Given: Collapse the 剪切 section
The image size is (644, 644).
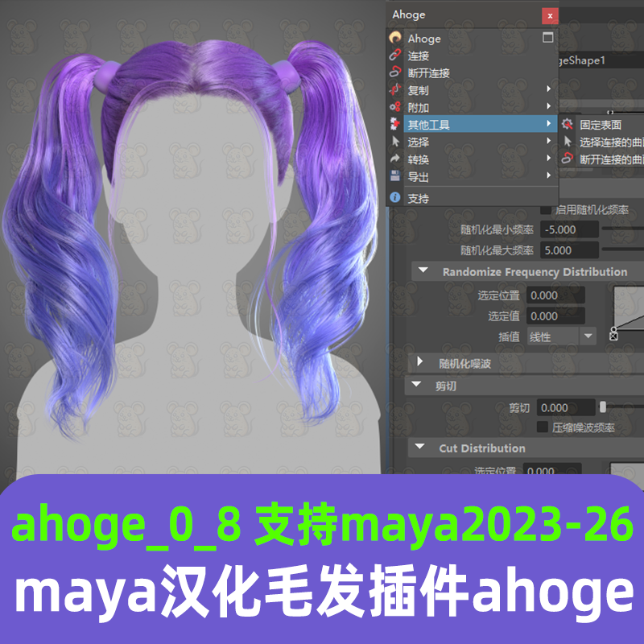Looking at the screenshot, I should (416, 385).
